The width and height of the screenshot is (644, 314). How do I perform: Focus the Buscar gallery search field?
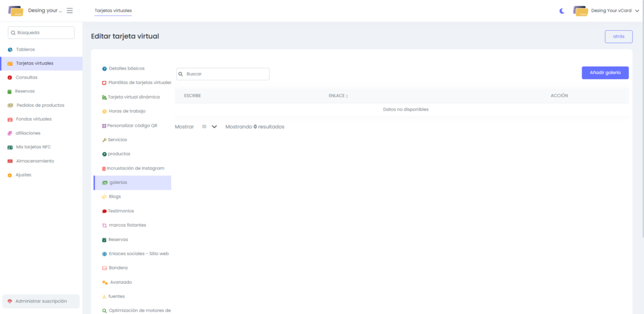point(223,74)
